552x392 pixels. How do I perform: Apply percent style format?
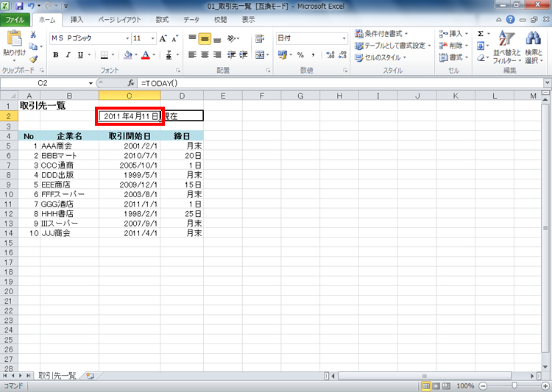tap(300, 55)
